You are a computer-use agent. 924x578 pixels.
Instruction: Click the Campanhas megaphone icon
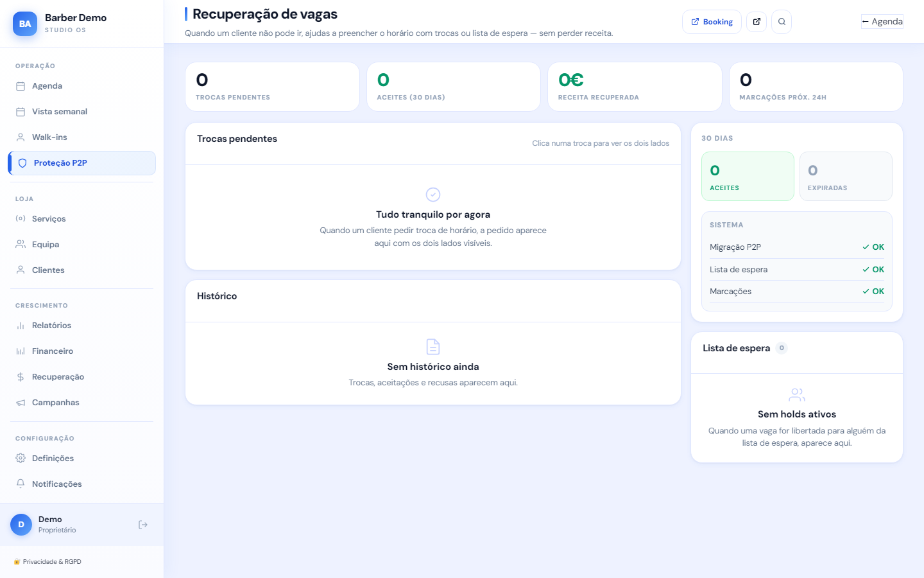pos(21,403)
